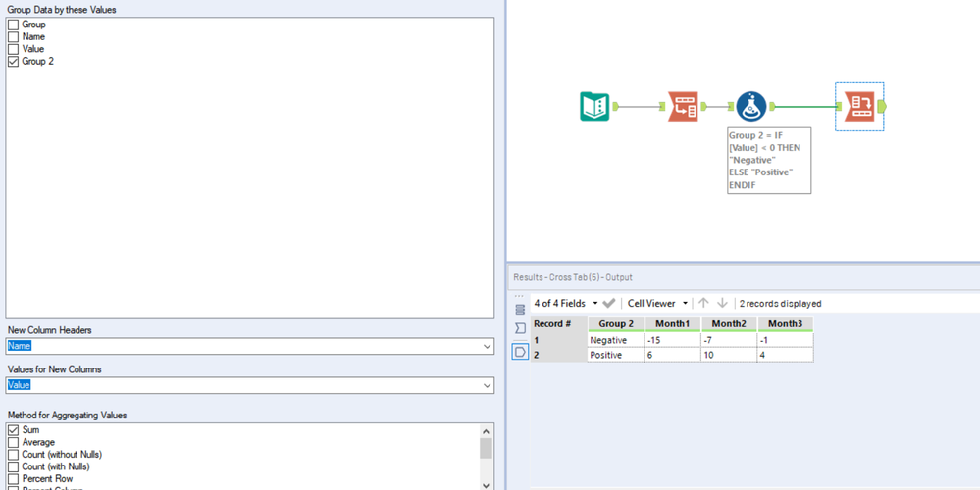The image size is (980, 490).
Task: Select the Text Input tool on canvas
Action: pyautogui.click(x=593, y=106)
